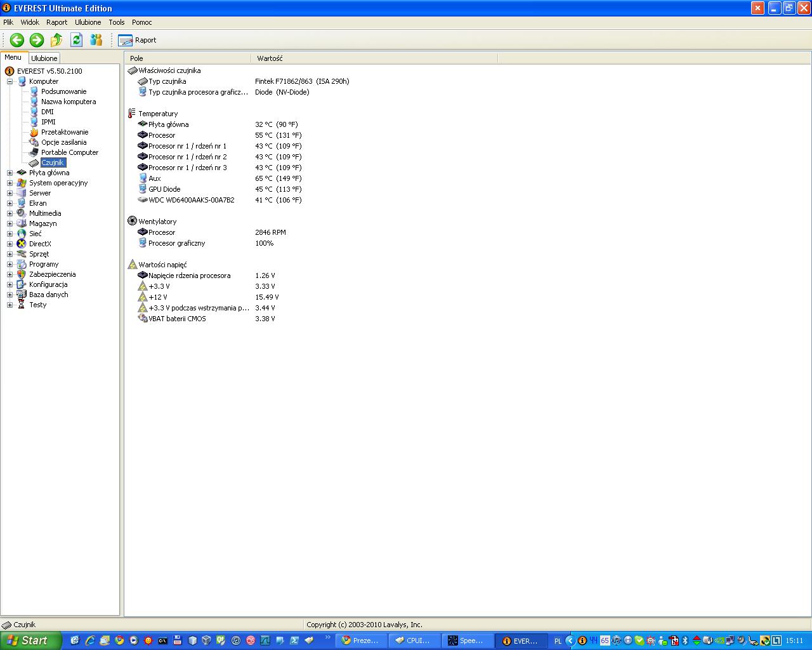
Task: Switch to the Spee... taskbar button
Action: coord(468,640)
